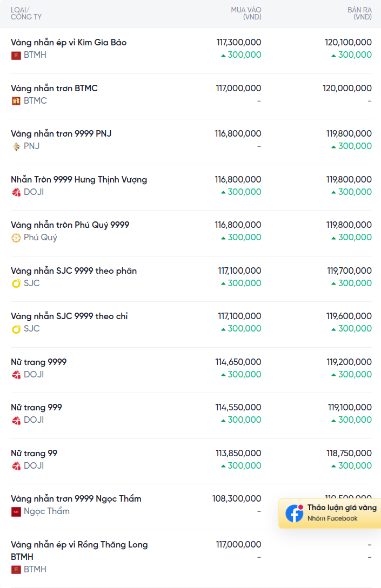
Task: Click the BTMH logo under Kim Gia Bảo
Action: pos(16,56)
